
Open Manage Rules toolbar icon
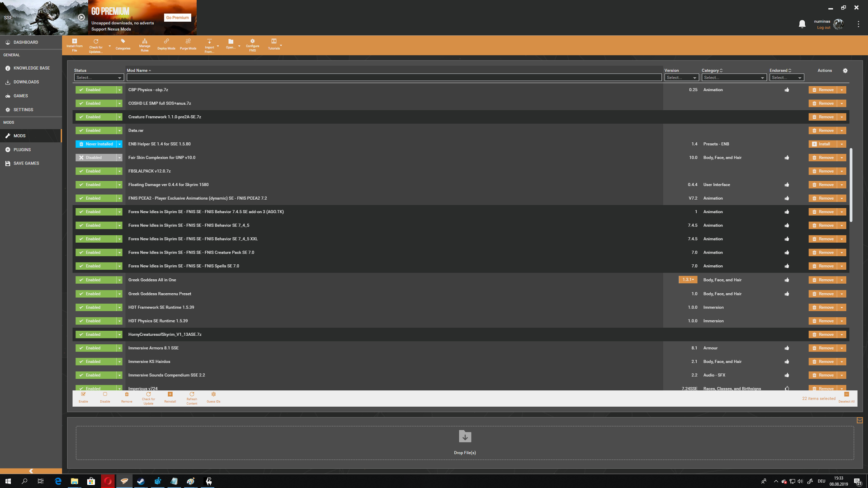(x=145, y=45)
